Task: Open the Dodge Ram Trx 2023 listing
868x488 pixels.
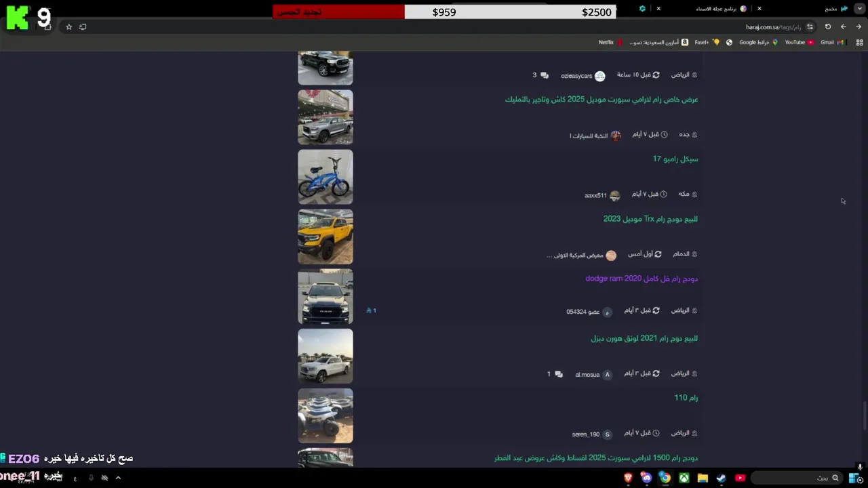Action: pos(650,219)
